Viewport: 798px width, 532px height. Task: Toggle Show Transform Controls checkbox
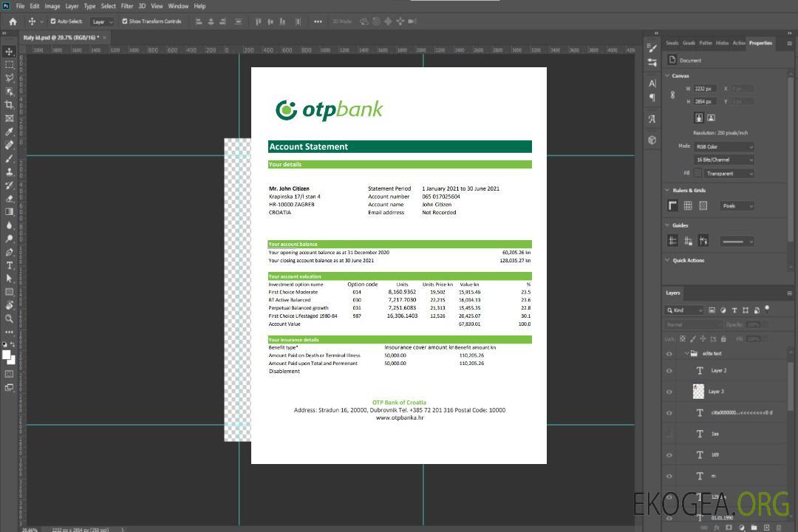coord(125,21)
